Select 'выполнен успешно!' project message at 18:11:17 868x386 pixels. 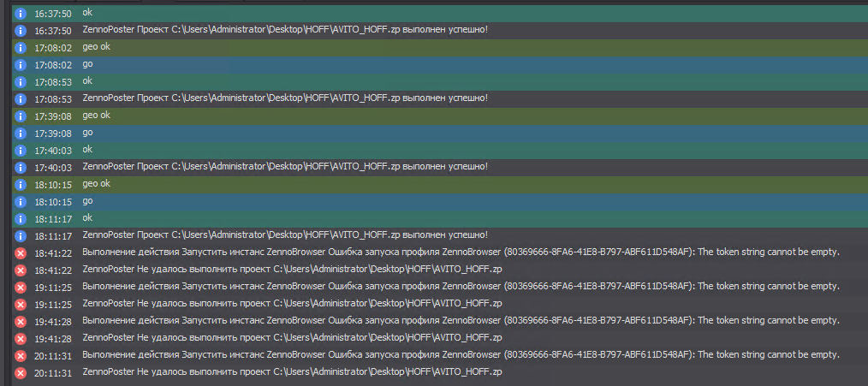click(x=285, y=235)
